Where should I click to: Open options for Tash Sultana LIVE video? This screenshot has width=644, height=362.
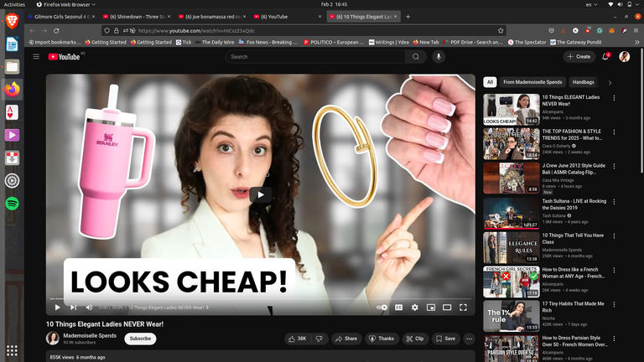[614, 202]
